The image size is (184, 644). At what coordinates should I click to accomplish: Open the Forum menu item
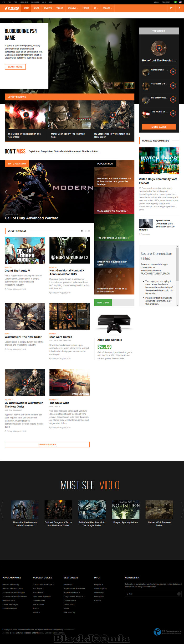point(86,8)
